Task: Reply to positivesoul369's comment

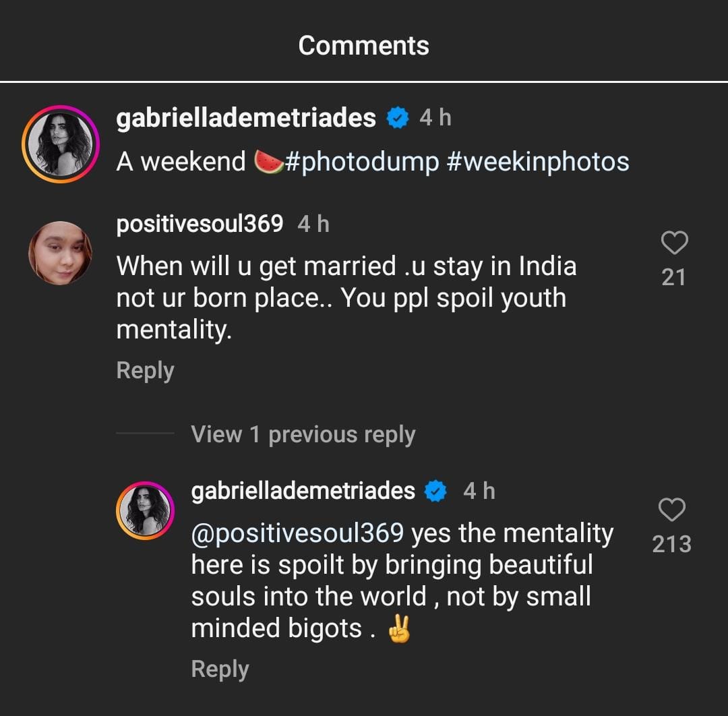Action: pyautogui.click(x=145, y=371)
